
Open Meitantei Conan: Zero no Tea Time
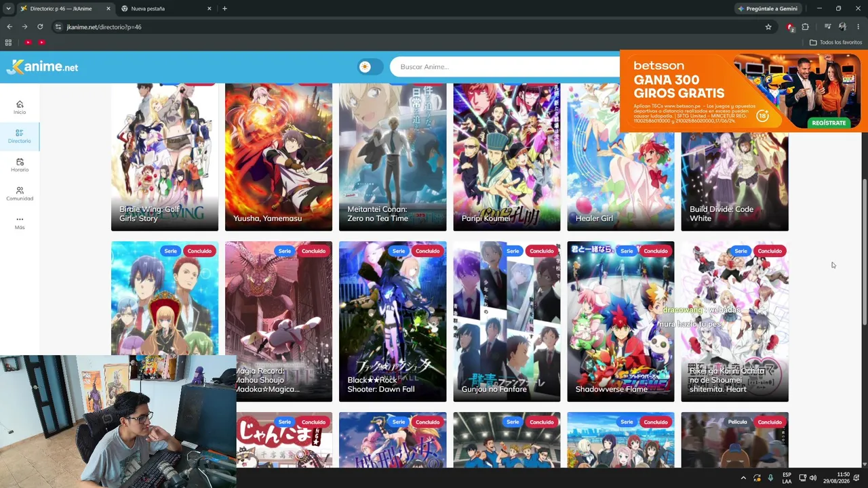[393, 157]
